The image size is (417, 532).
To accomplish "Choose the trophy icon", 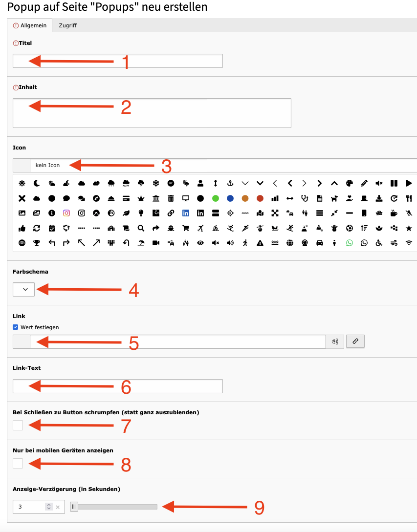I will 37,243.
